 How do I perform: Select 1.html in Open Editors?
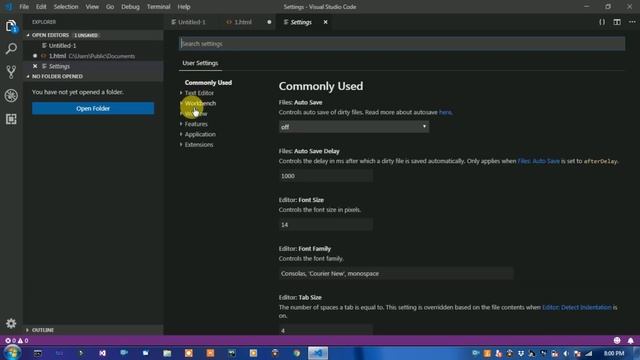[x=93, y=56]
